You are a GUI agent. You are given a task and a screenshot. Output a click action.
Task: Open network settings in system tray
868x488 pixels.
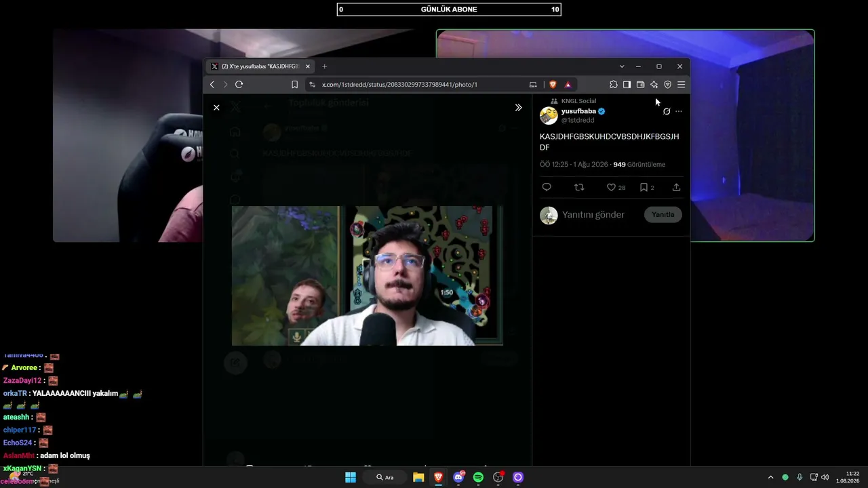(x=814, y=477)
